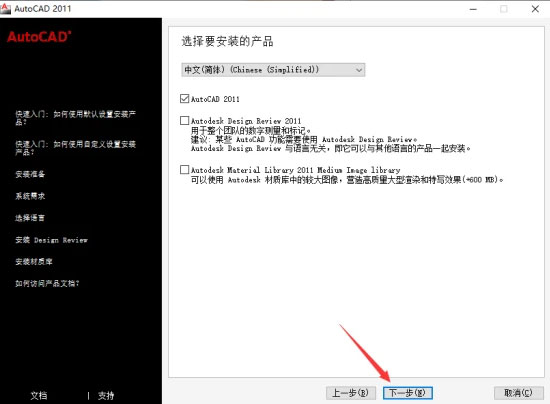
Task: Click the red AutoCAD logo
Action: tap(39, 37)
